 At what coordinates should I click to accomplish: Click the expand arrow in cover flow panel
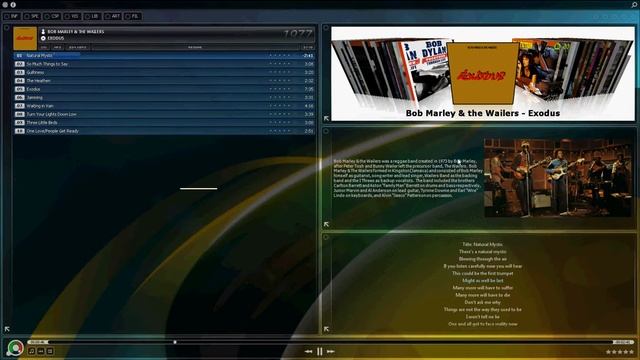click(326, 118)
